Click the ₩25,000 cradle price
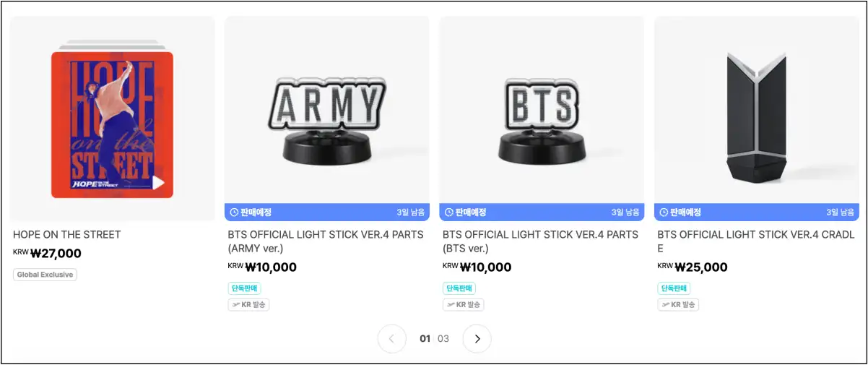868x365 pixels. point(700,267)
